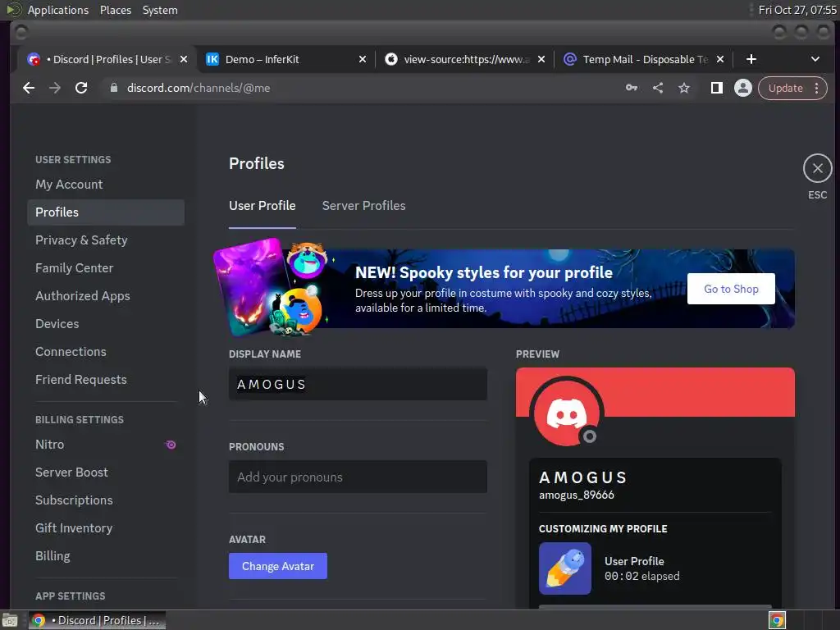This screenshot has height=630, width=840.
Task: Switch to the Server Profiles tab
Action: (363, 206)
